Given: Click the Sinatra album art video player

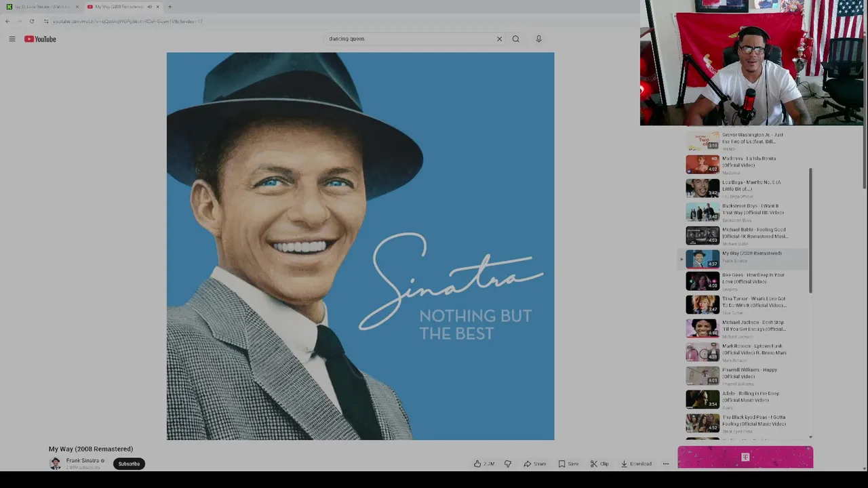Looking at the screenshot, I should (x=360, y=246).
